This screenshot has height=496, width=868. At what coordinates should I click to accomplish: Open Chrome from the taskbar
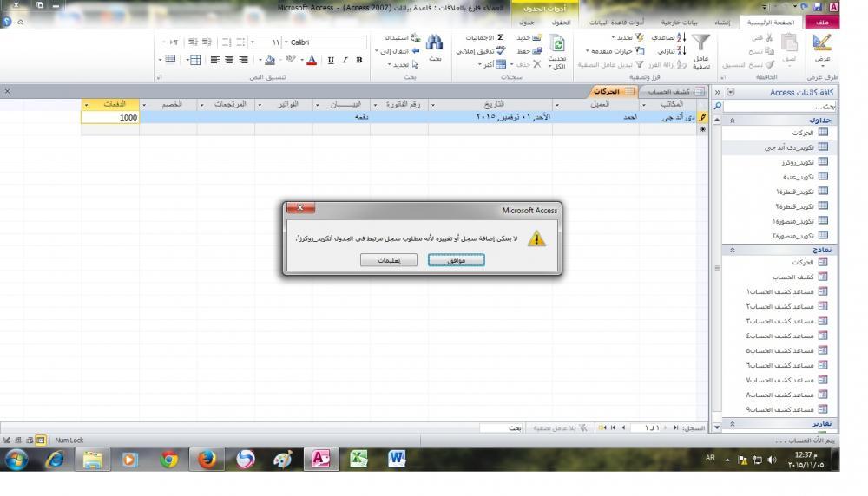point(169,459)
